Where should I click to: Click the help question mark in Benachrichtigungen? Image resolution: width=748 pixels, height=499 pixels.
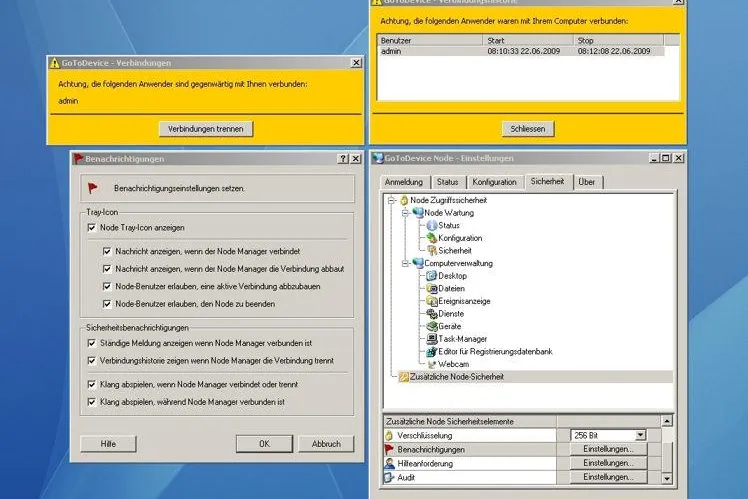[x=343, y=159]
